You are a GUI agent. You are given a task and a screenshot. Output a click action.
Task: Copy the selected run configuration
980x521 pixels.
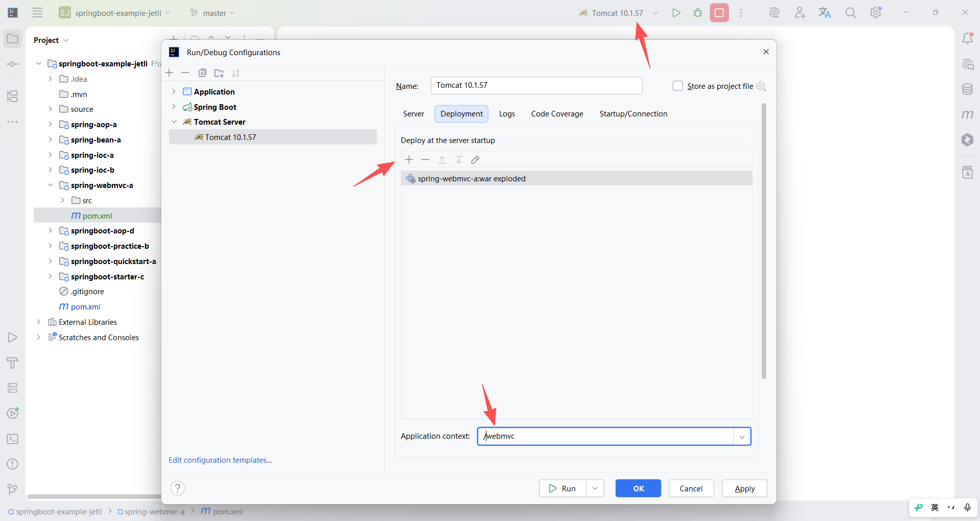(x=203, y=73)
